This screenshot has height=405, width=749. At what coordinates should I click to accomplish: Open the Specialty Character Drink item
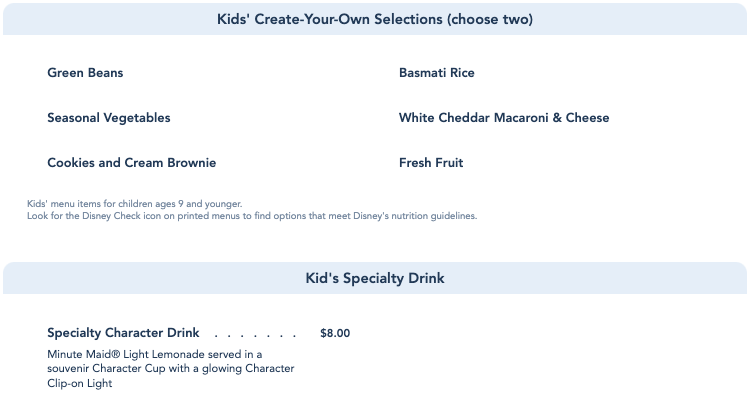click(x=123, y=333)
